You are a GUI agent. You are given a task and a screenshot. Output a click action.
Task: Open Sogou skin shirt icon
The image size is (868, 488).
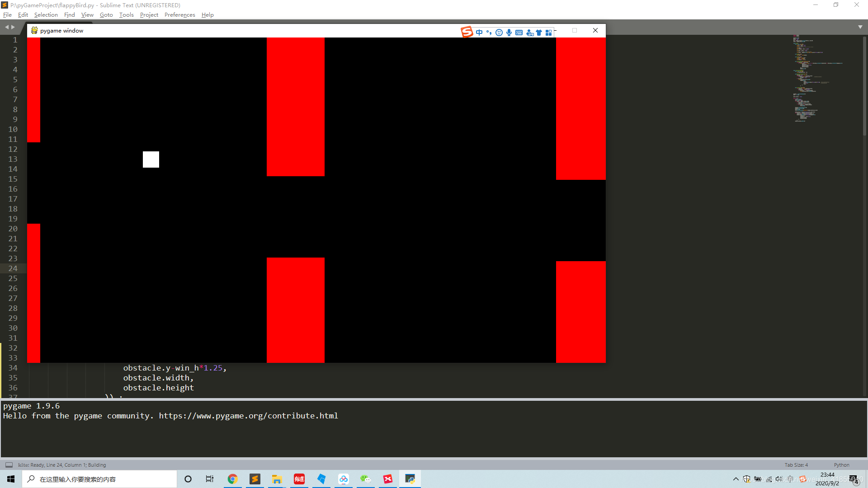pyautogui.click(x=539, y=33)
